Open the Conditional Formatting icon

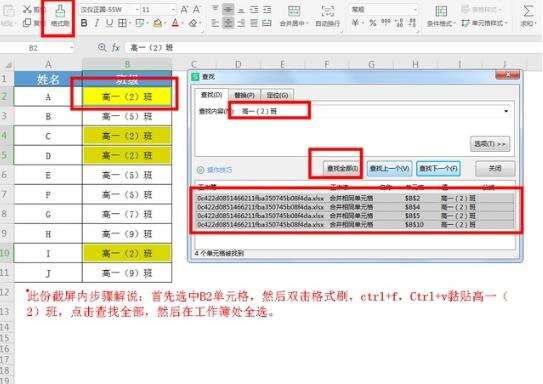pos(441,11)
